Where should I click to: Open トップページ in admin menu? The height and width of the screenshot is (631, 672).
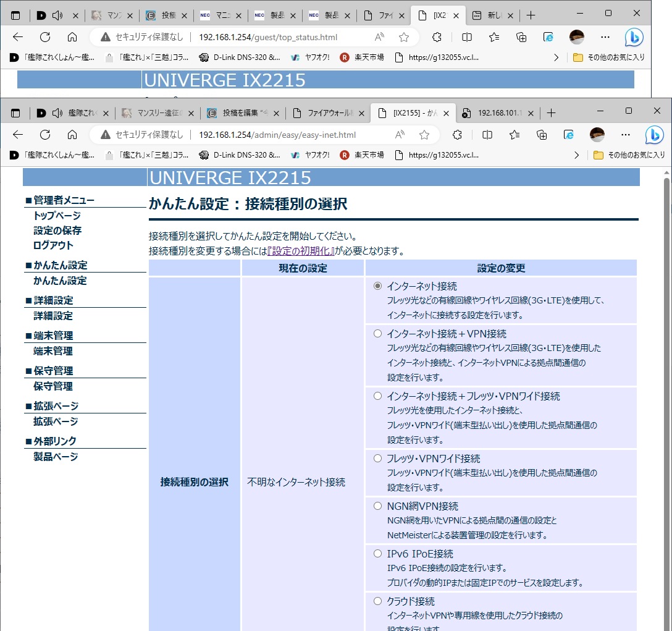tap(57, 215)
